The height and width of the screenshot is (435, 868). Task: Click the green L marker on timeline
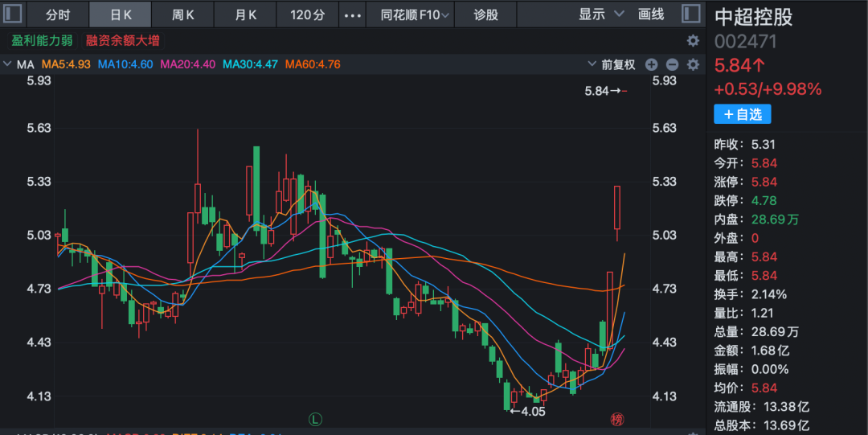click(x=315, y=419)
